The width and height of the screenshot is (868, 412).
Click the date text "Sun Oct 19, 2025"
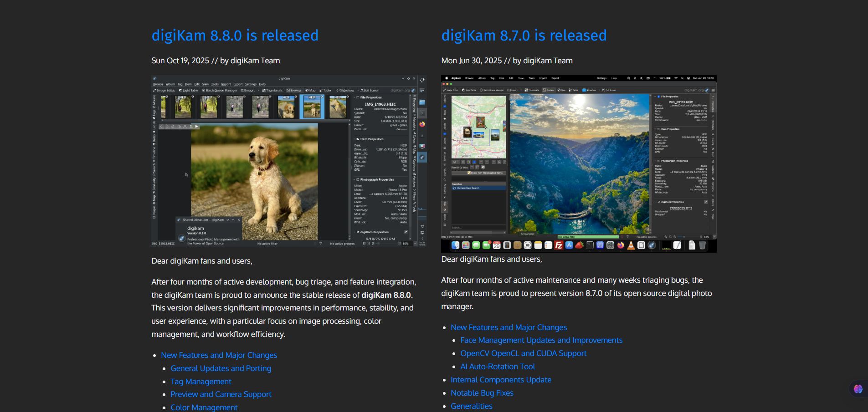pos(180,61)
